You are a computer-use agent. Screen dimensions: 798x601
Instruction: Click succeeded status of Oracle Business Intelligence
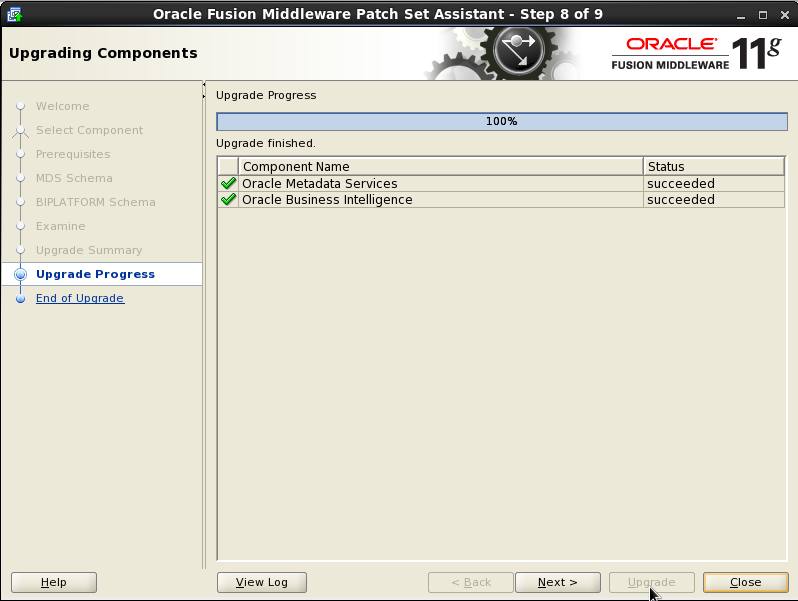click(681, 199)
